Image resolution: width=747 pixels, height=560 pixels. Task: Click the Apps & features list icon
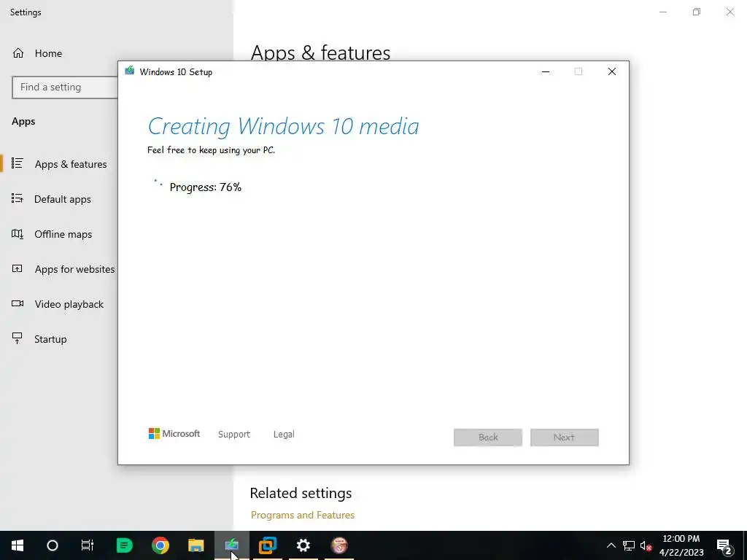[x=18, y=163]
